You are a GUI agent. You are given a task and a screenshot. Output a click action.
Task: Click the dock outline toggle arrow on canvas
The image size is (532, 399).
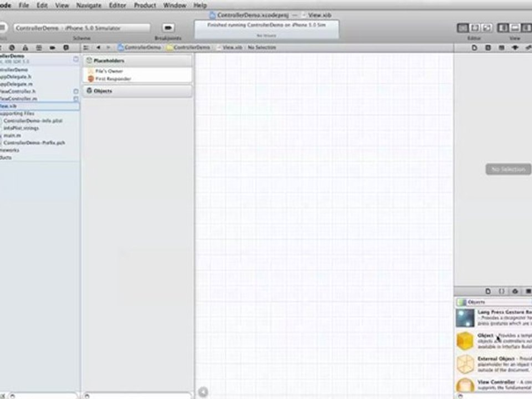[203, 392]
